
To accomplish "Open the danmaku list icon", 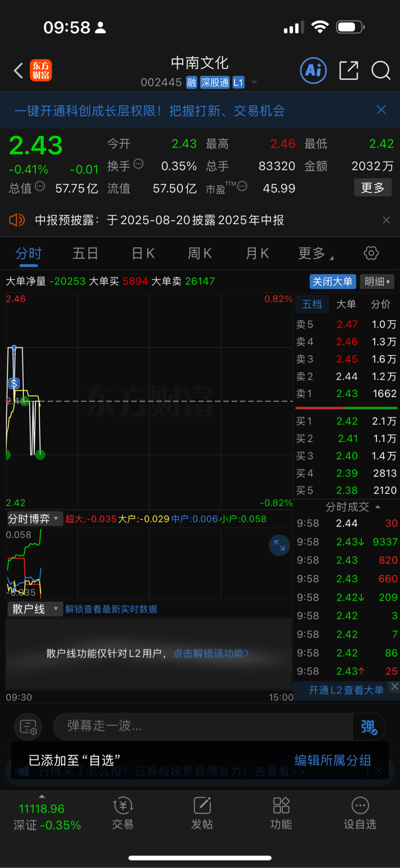I will click(28, 727).
